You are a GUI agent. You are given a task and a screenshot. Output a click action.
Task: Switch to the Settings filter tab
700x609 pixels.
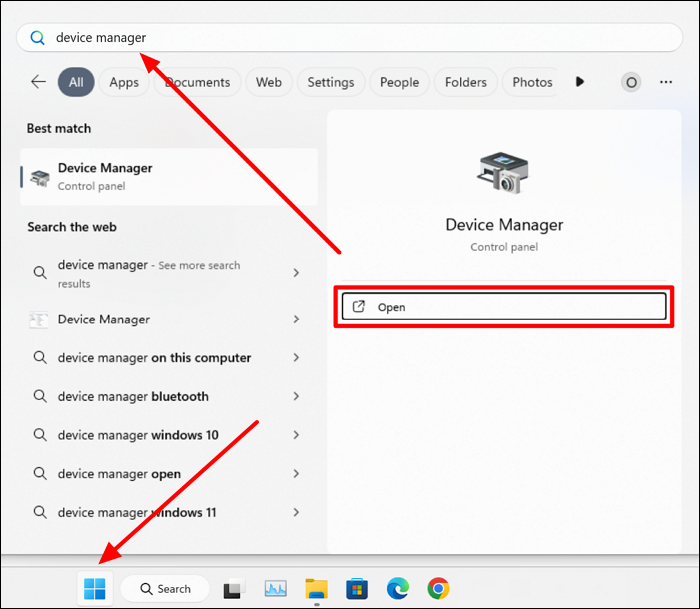331,82
